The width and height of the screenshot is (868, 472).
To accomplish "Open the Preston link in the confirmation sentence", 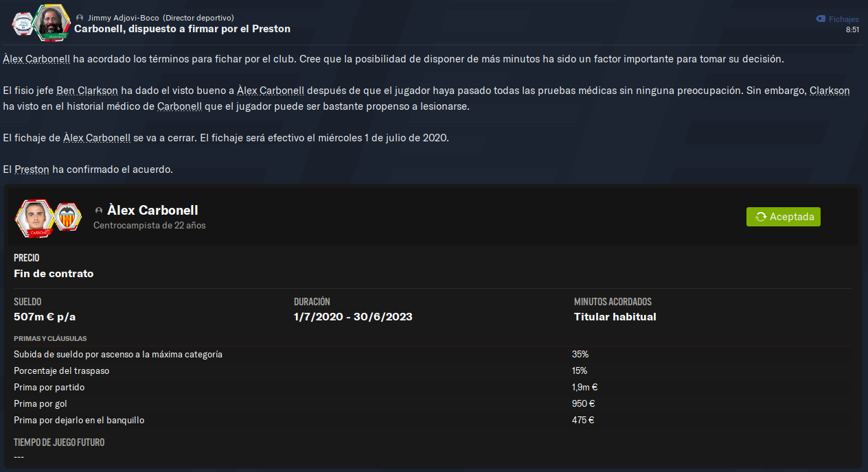I will pos(32,169).
